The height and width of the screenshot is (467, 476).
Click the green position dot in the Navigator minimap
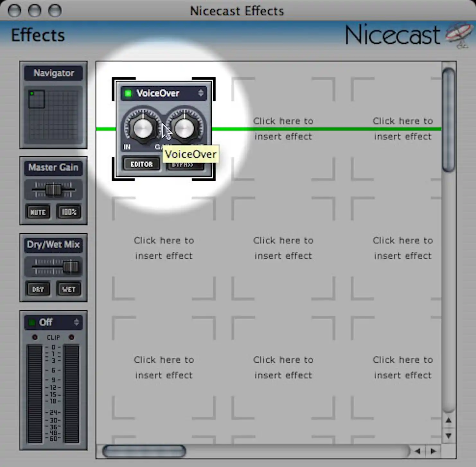click(x=32, y=93)
